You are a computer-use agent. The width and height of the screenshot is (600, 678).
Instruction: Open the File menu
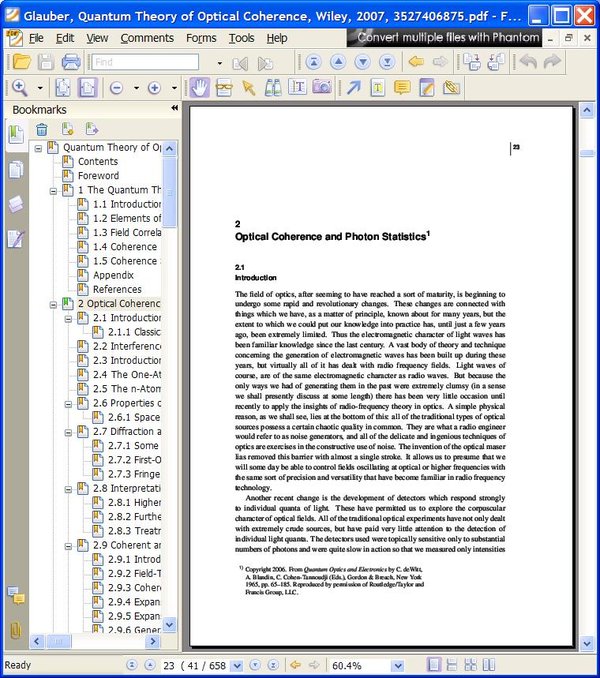coord(36,38)
